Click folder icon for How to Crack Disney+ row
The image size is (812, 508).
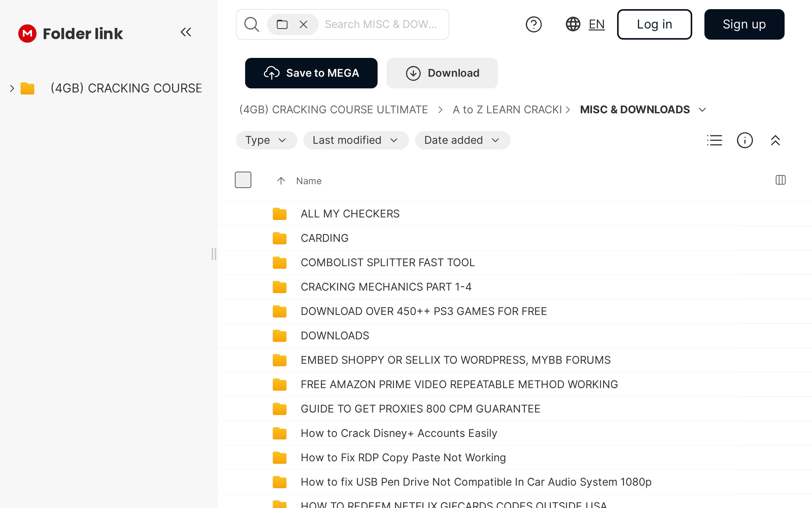(279, 433)
